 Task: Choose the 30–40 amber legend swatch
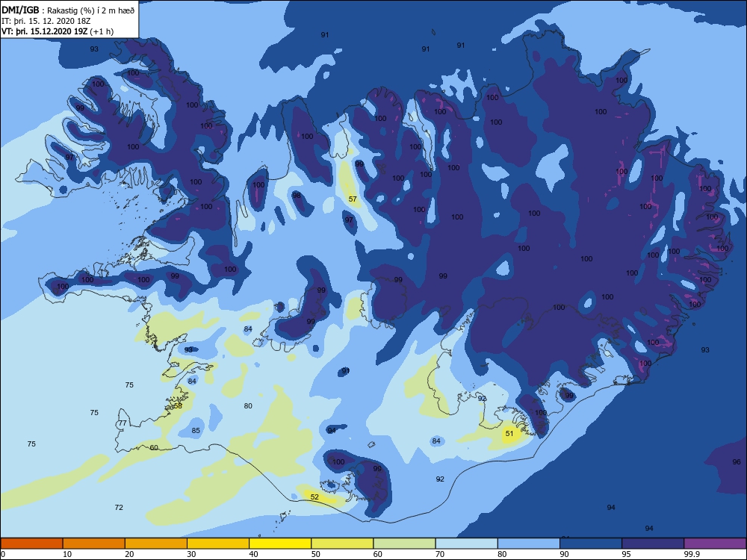[218, 544]
